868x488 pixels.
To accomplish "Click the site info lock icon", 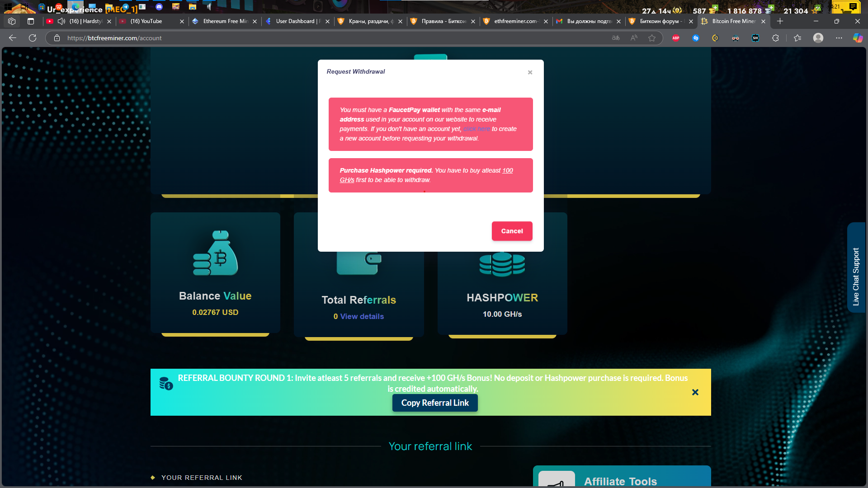I will tap(57, 38).
